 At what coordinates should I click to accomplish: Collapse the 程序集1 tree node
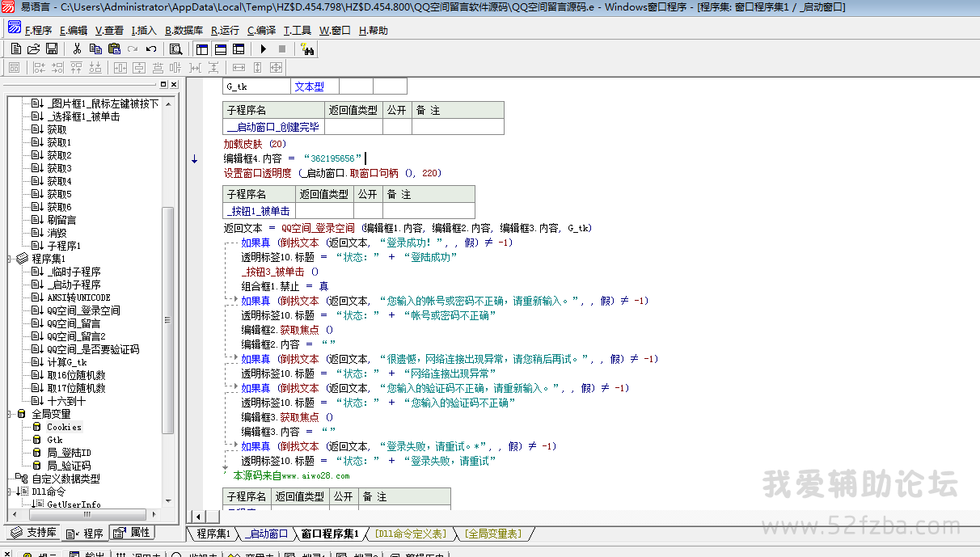[x=10, y=259]
